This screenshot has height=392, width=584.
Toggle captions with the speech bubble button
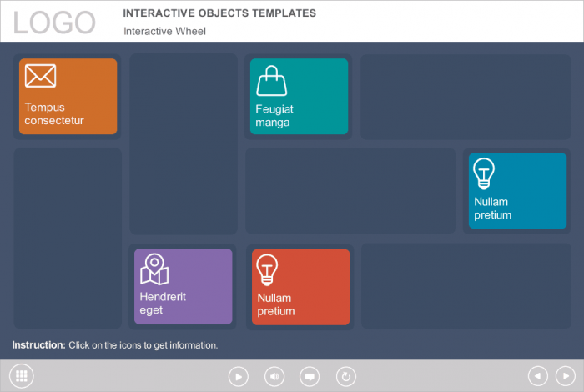(x=310, y=377)
